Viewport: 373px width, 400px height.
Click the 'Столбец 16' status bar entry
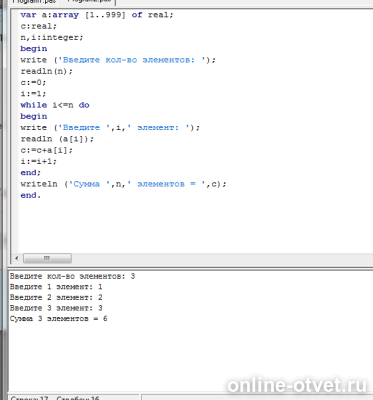pyautogui.click(x=78, y=398)
